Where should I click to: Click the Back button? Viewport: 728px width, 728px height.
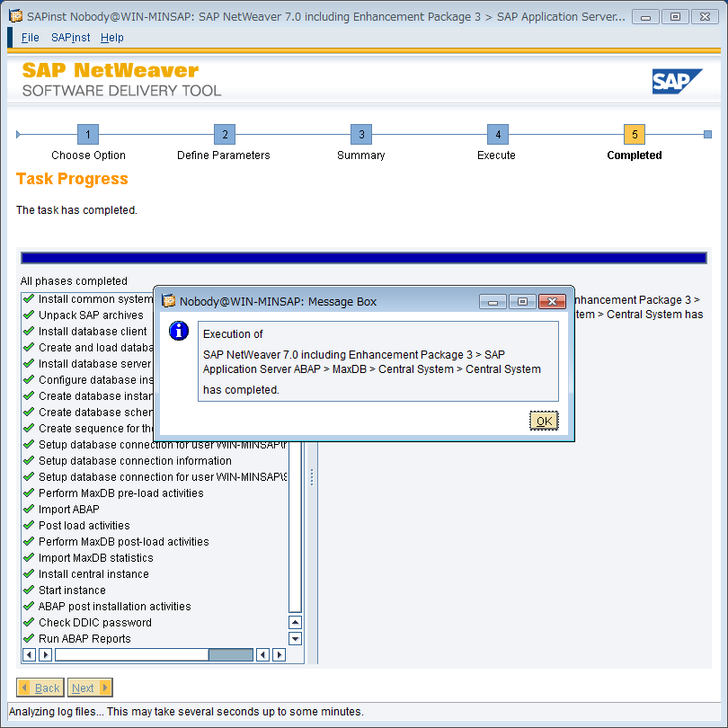tap(40, 688)
